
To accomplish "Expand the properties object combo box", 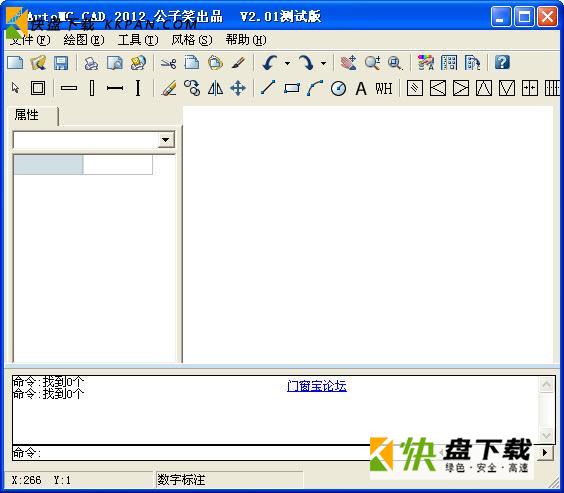I will tap(166, 140).
